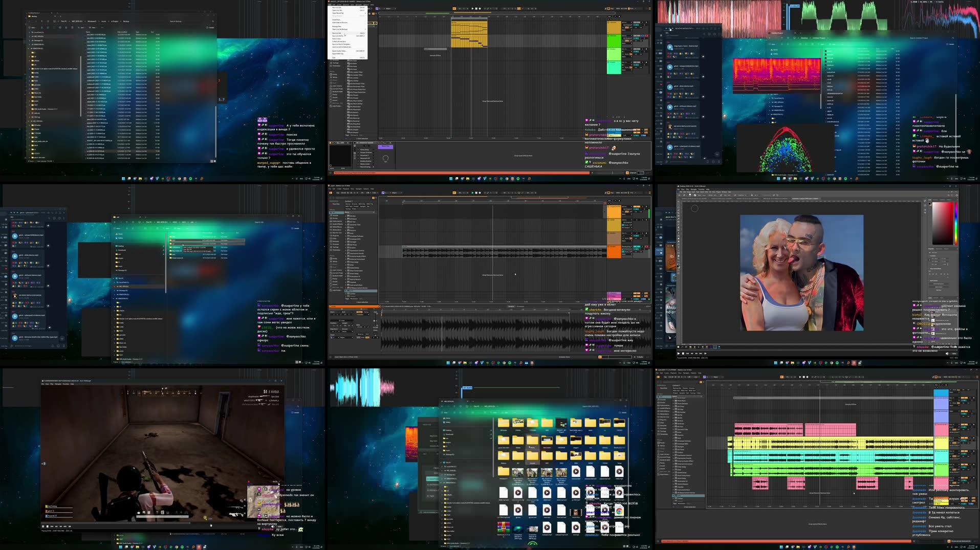Choose New Live Set from Ableton's File menu
The width and height of the screenshot is (980, 550).
pos(347,8)
